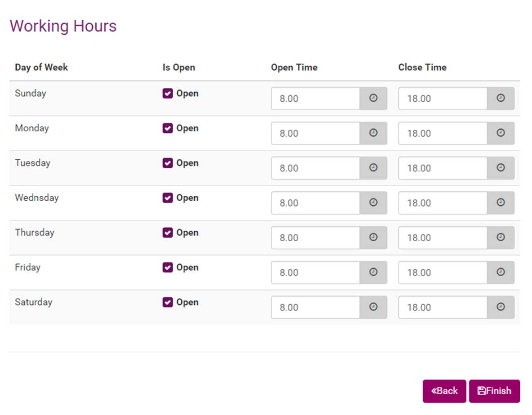The width and height of the screenshot is (532, 415).
Task: Click Saturday close time clock icon
Action: pyautogui.click(x=501, y=307)
